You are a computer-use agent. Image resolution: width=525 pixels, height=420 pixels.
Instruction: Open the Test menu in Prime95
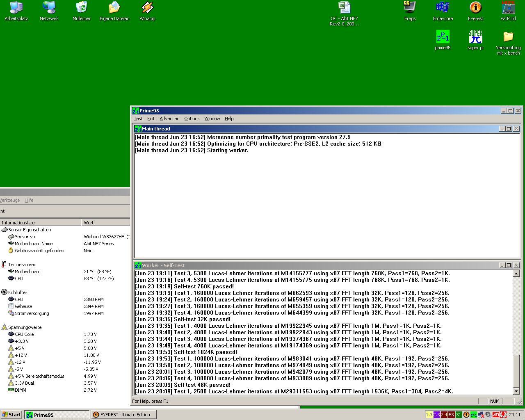click(138, 119)
